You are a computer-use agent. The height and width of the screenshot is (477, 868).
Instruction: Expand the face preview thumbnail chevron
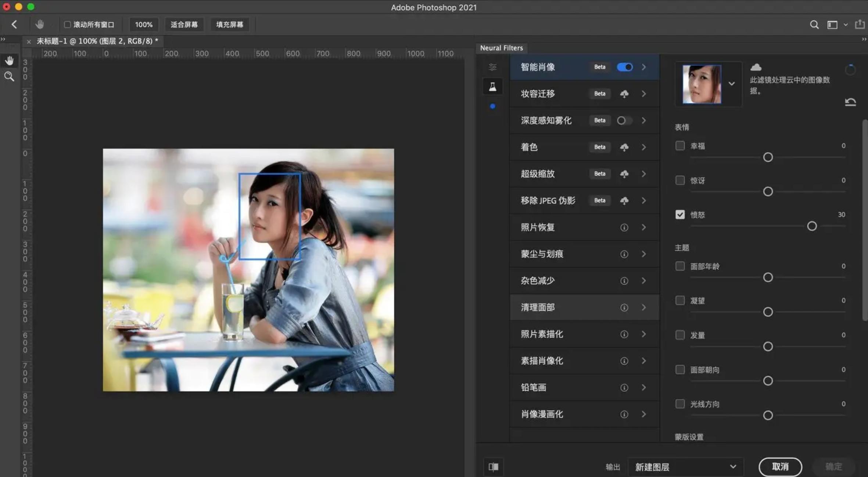point(732,84)
